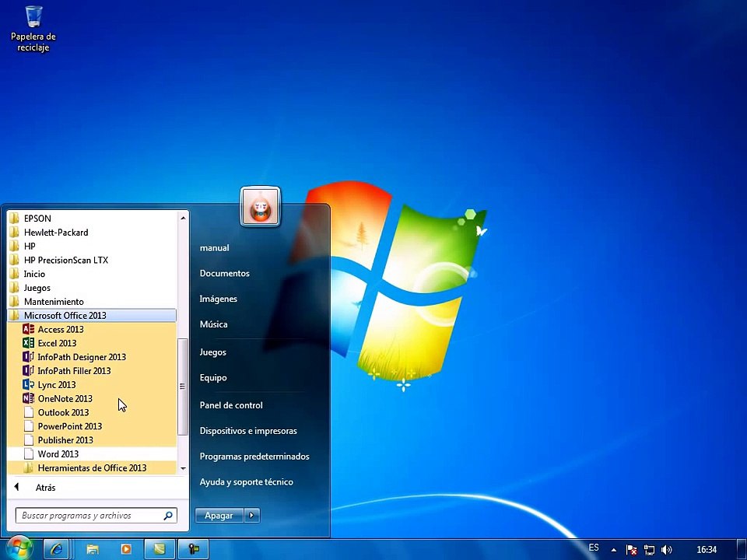
Task: Click the programs list scrollbar down arrow
Action: pyautogui.click(x=183, y=468)
